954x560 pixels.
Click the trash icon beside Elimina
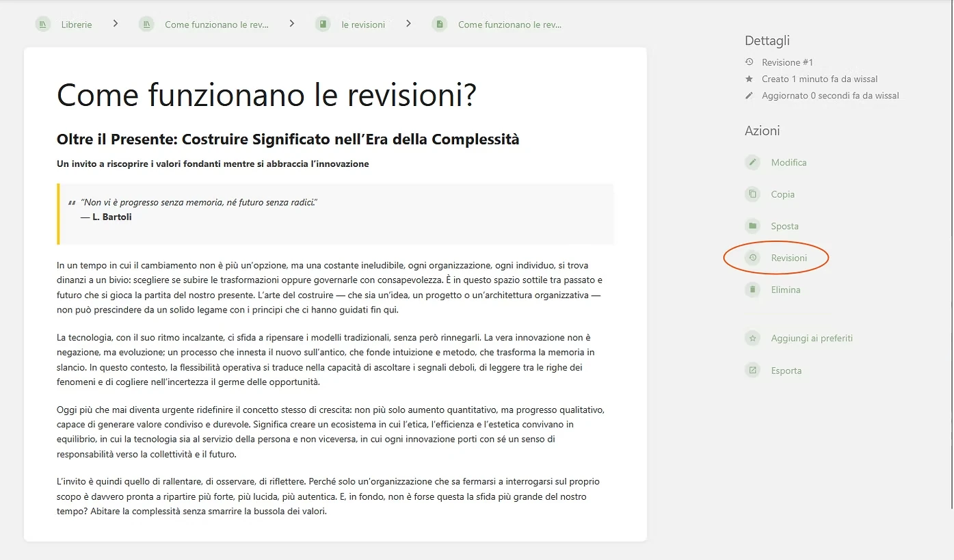(752, 290)
